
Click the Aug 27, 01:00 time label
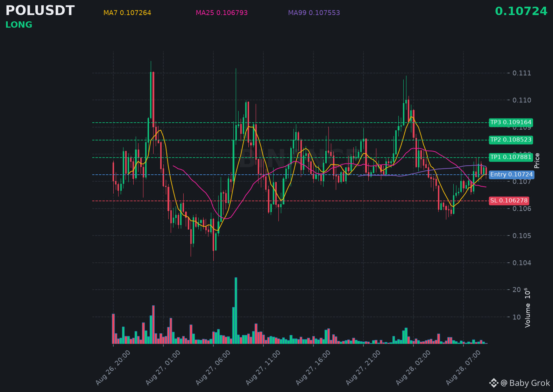click(x=163, y=368)
